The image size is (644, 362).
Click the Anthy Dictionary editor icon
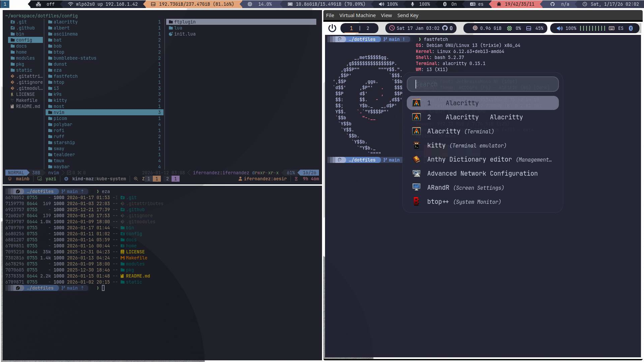[x=416, y=160]
